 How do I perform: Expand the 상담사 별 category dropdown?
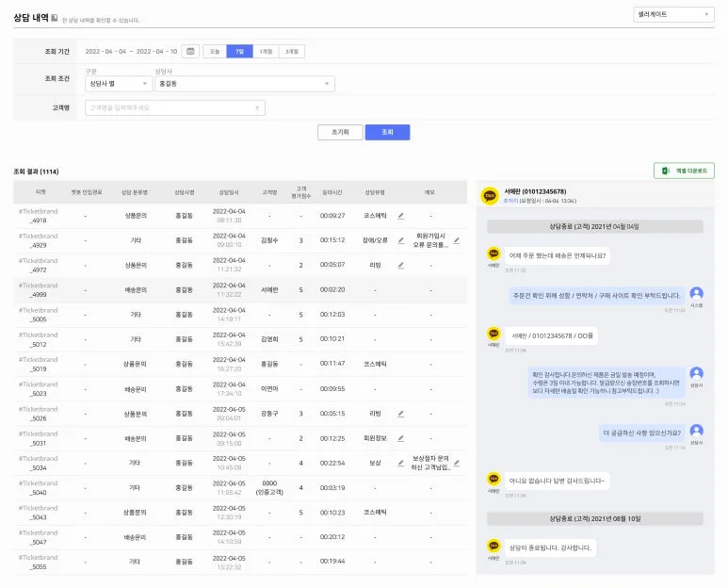(x=117, y=84)
